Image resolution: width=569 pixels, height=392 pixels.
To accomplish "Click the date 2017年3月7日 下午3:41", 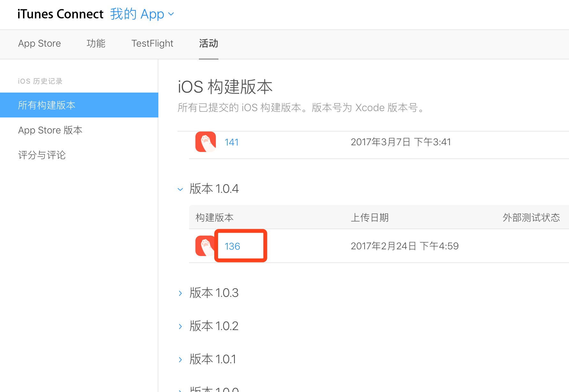I will [x=401, y=142].
